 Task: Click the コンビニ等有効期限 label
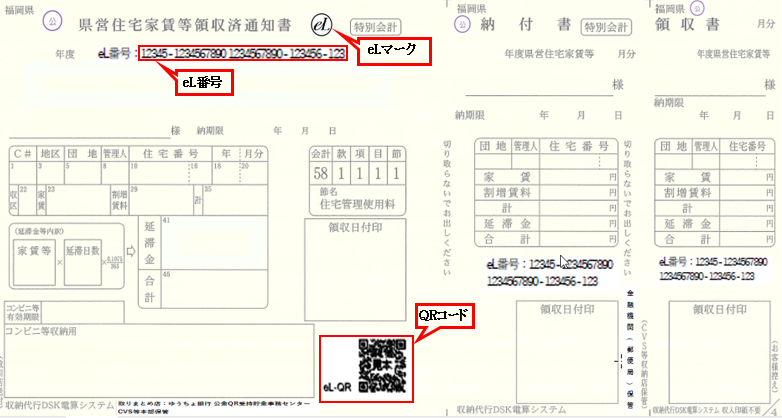(x=22, y=312)
